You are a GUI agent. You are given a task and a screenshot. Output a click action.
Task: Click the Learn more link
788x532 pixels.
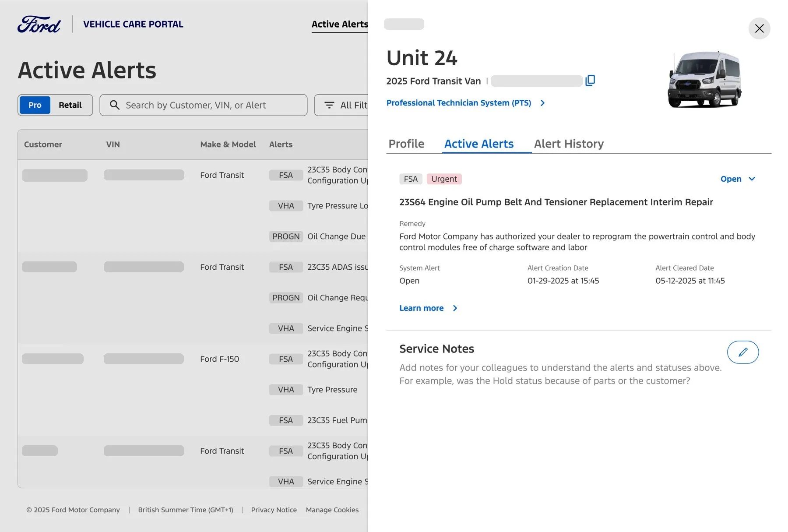[421, 308]
